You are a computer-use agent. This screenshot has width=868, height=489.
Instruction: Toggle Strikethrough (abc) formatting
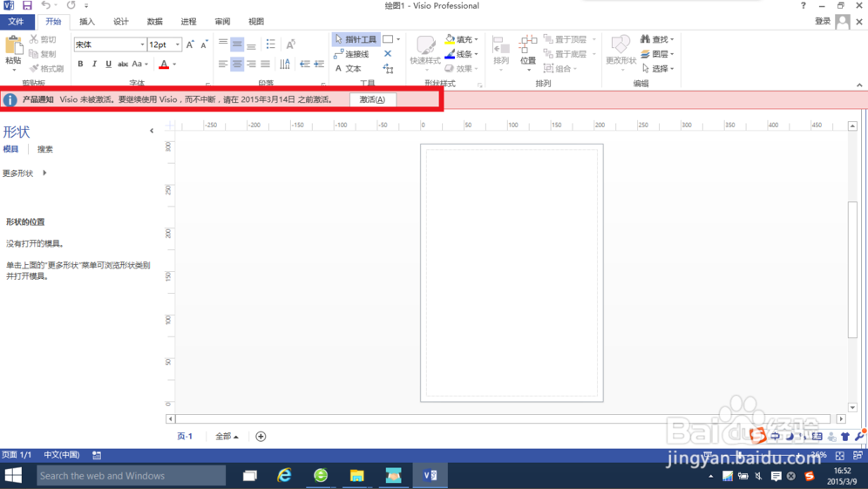(x=123, y=65)
